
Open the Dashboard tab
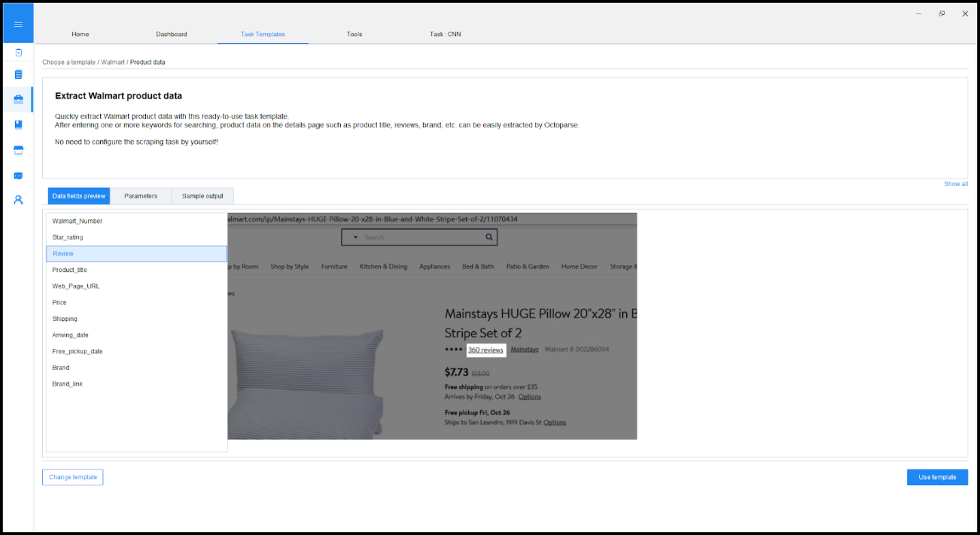pyautogui.click(x=171, y=34)
